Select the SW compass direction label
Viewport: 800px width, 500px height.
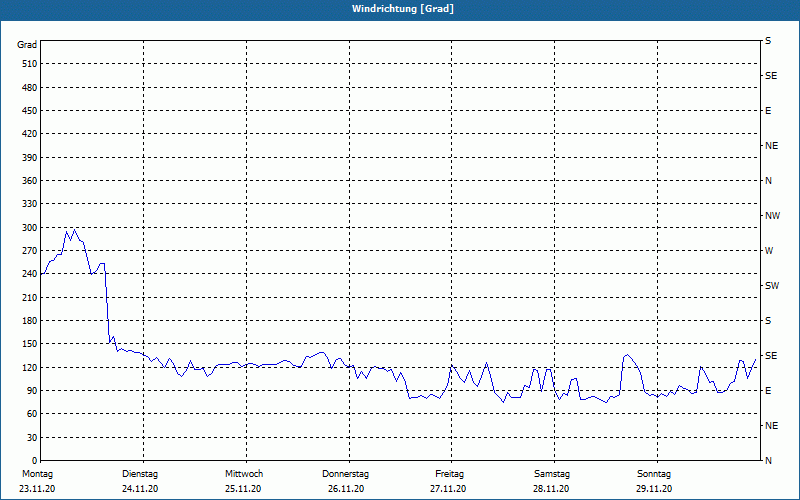click(772, 286)
